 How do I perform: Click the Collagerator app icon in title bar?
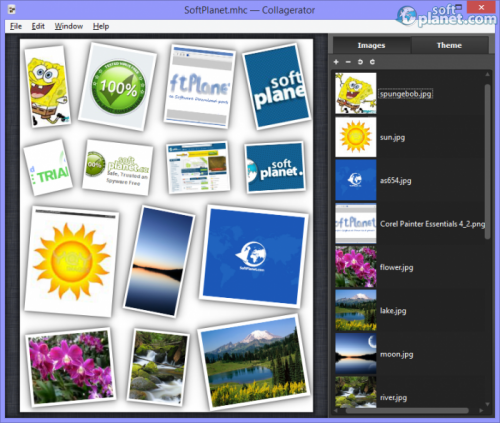pos(11,9)
